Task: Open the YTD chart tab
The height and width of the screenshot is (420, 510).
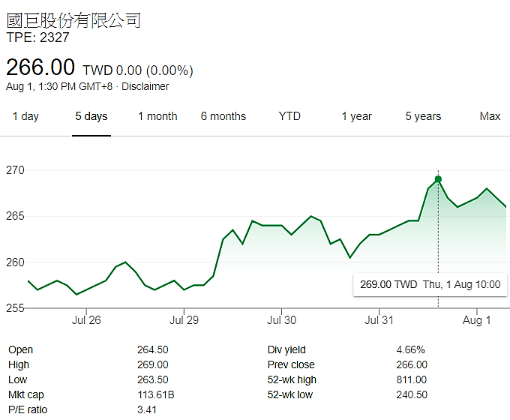Action: [289, 116]
